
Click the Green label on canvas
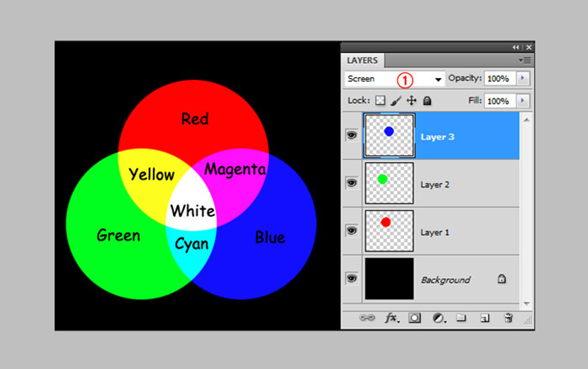(118, 236)
